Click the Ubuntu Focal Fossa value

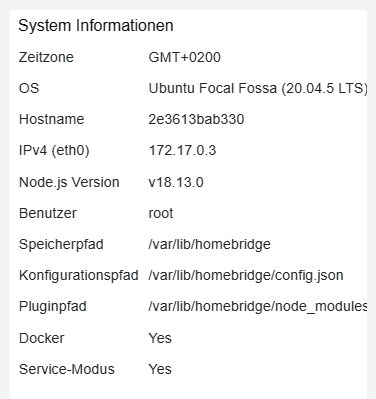point(258,88)
